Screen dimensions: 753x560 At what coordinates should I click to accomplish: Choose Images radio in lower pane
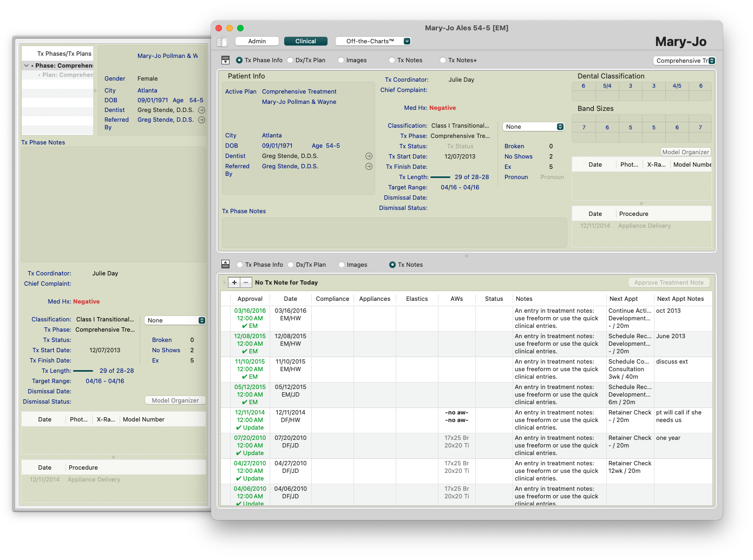pyautogui.click(x=342, y=265)
